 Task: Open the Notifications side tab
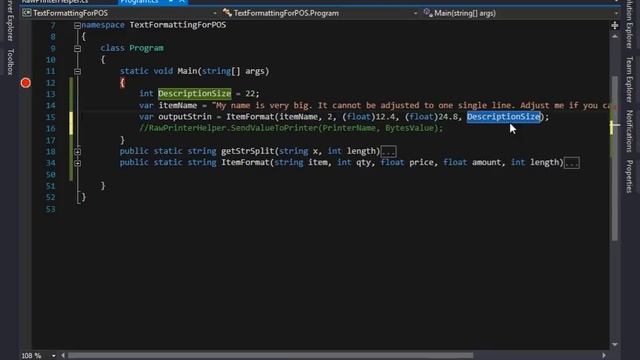pos(630,131)
